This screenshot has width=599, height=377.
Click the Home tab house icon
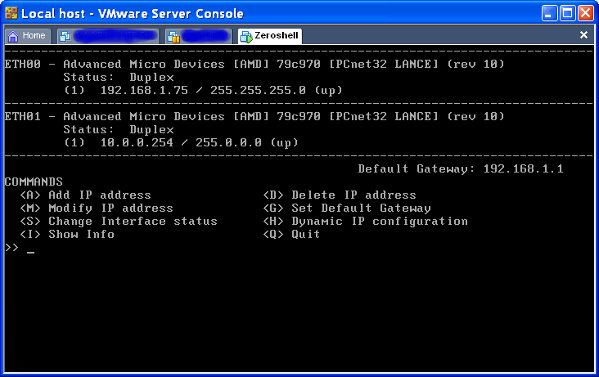tap(13, 36)
